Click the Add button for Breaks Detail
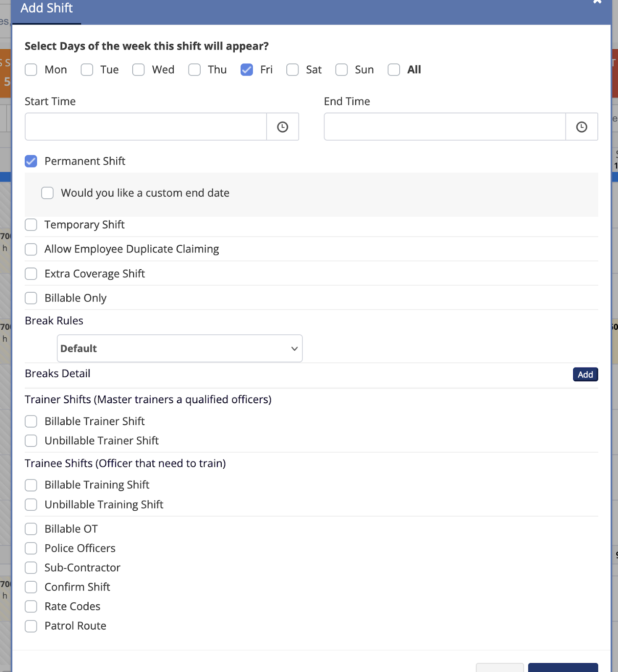 [585, 374]
